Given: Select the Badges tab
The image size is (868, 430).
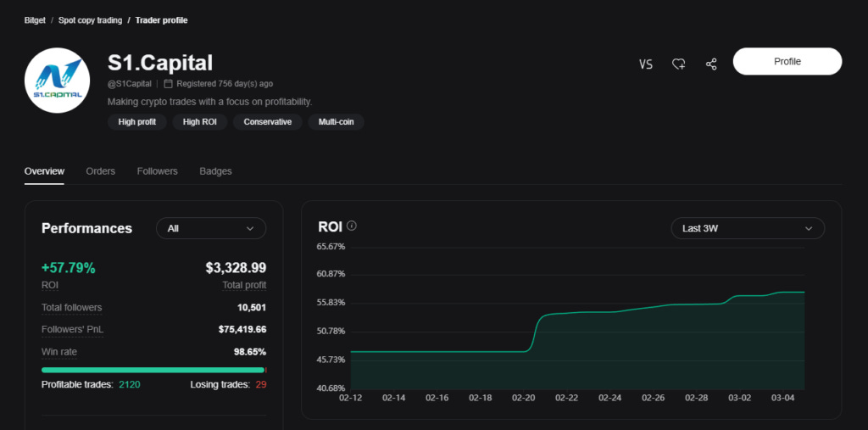Looking at the screenshot, I should (215, 171).
